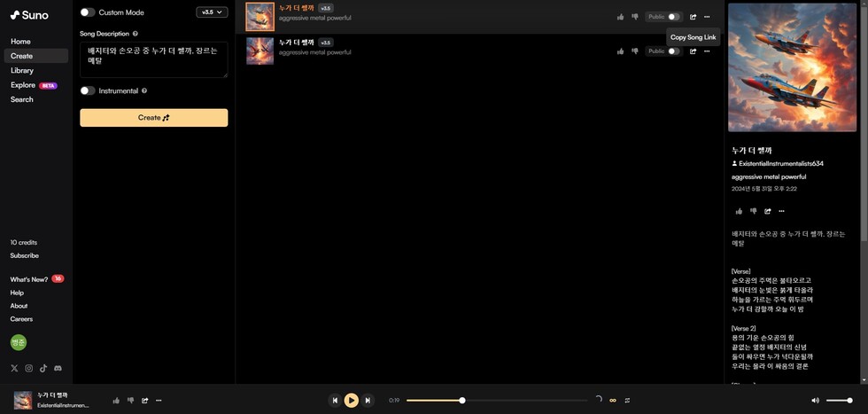
Task: Open the v3.5 model version dropdown
Action: click(212, 12)
